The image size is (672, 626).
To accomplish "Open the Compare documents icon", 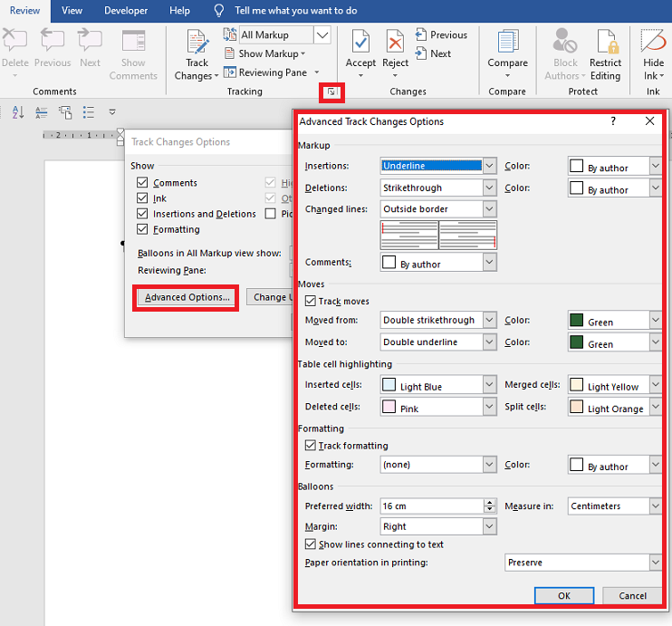I will click(x=507, y=42).
